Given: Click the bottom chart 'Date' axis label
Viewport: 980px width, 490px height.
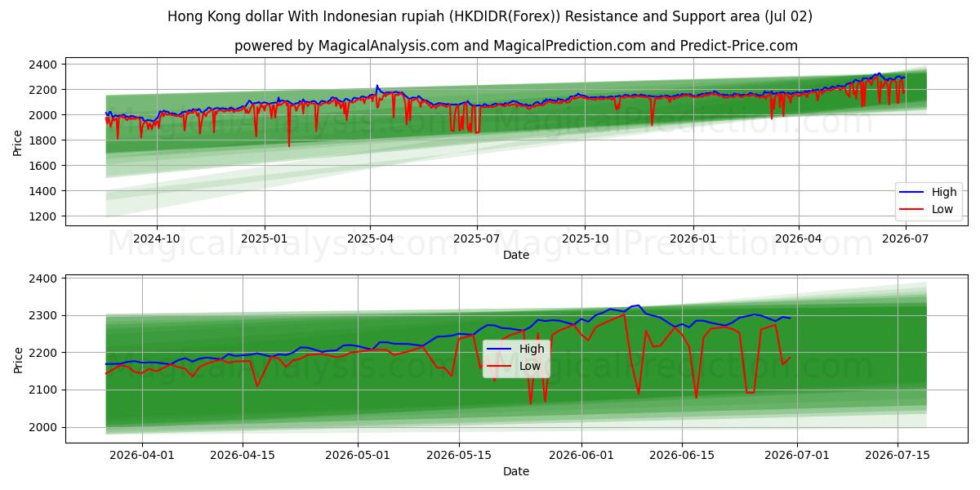Looking at the screenshot, I should click(516, 471).
